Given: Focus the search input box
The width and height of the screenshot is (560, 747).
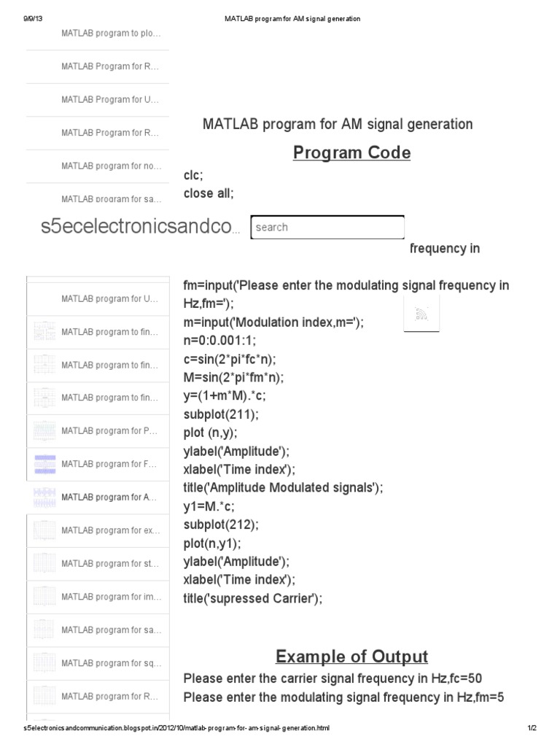Looking at the screenshot, I should click(327, 227).
